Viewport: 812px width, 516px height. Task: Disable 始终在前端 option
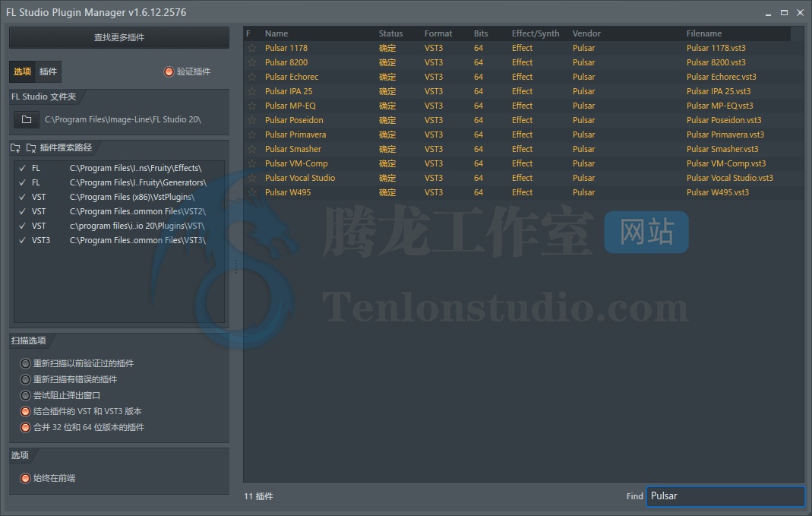[26, 478]
